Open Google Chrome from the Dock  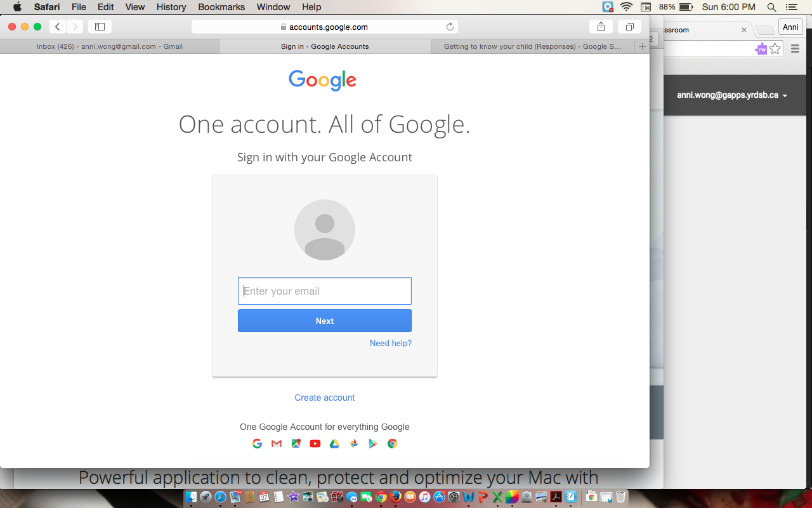(381, 497)
